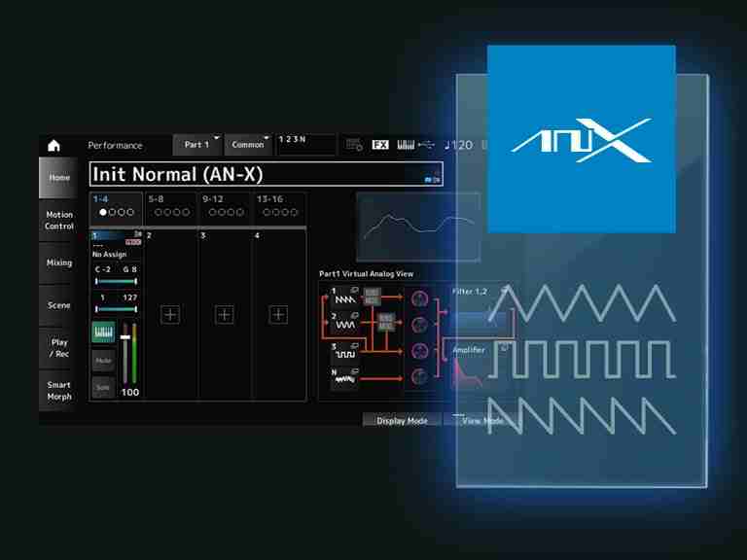Click the ring modulator block after oscillator 2
This screenshot has width=747, height=560.
(x=386, y=322)
